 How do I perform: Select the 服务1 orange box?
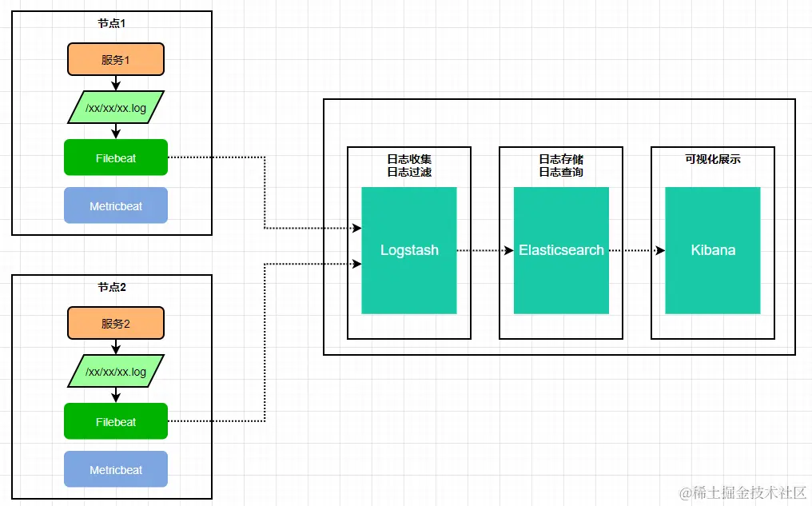tap(115, 60)
